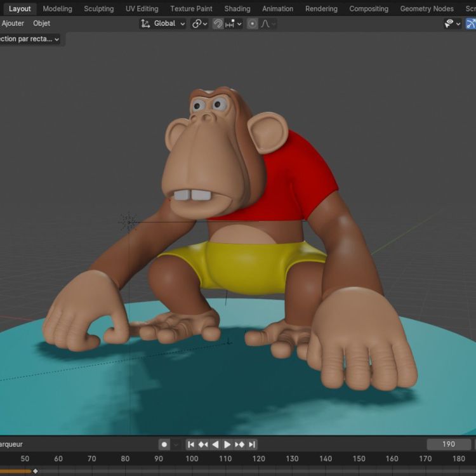Open the Marqueur timeline menu
Image resolution: width=476 pixels, height=476 pixels.
coord(11,444)
